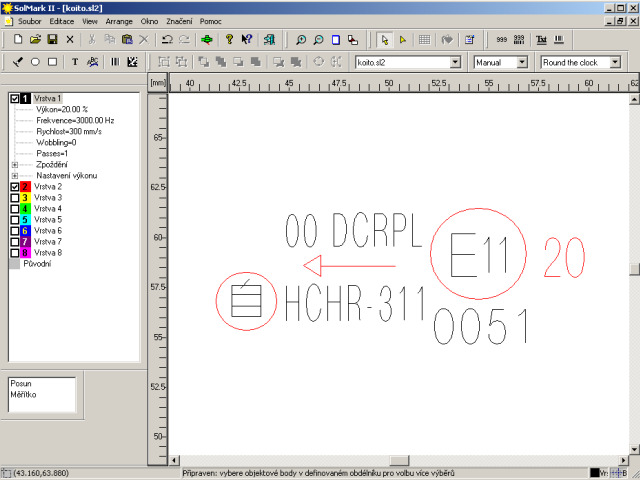Enable the Vrstva 3 layer checkbox
Screen dimensions: 640x480
click(x=14, y=198)
